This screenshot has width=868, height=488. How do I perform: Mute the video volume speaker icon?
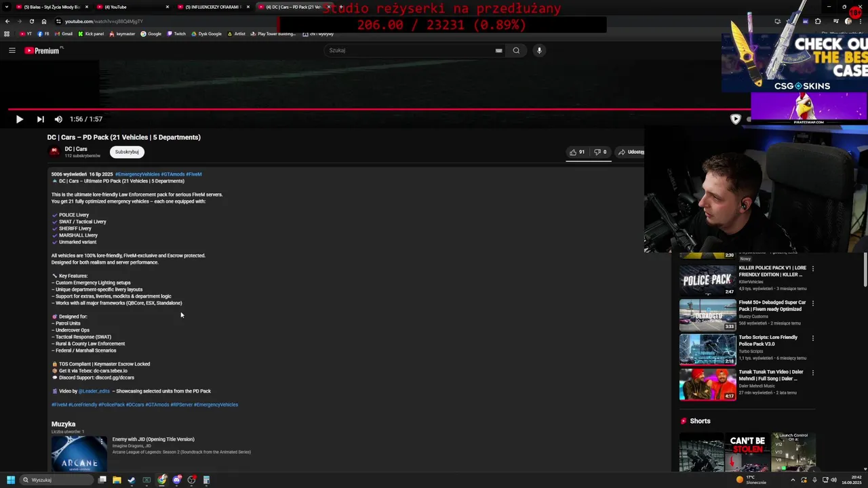tap(58, 119)
